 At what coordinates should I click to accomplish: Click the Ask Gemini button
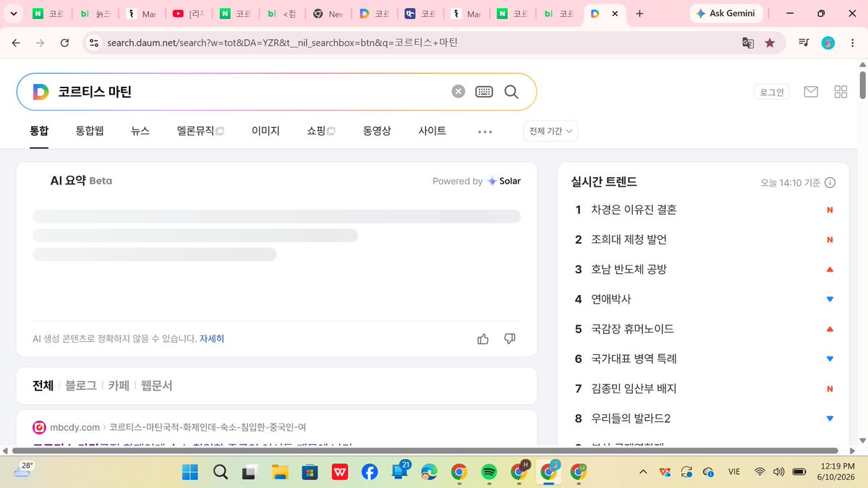[728, 14]
